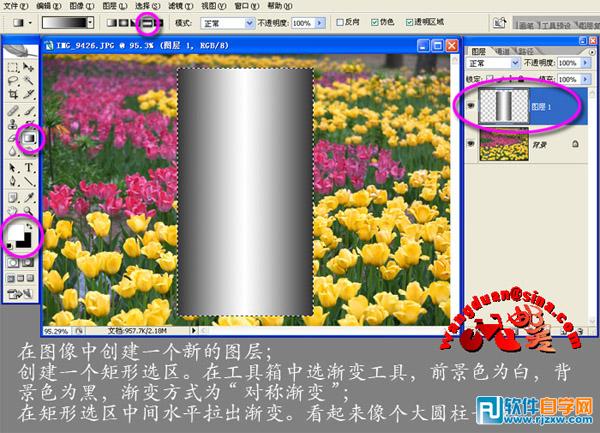Open the 编辑 (Edit) menu
This screenshot has height=433, width=600.
(x=49, y=6)
